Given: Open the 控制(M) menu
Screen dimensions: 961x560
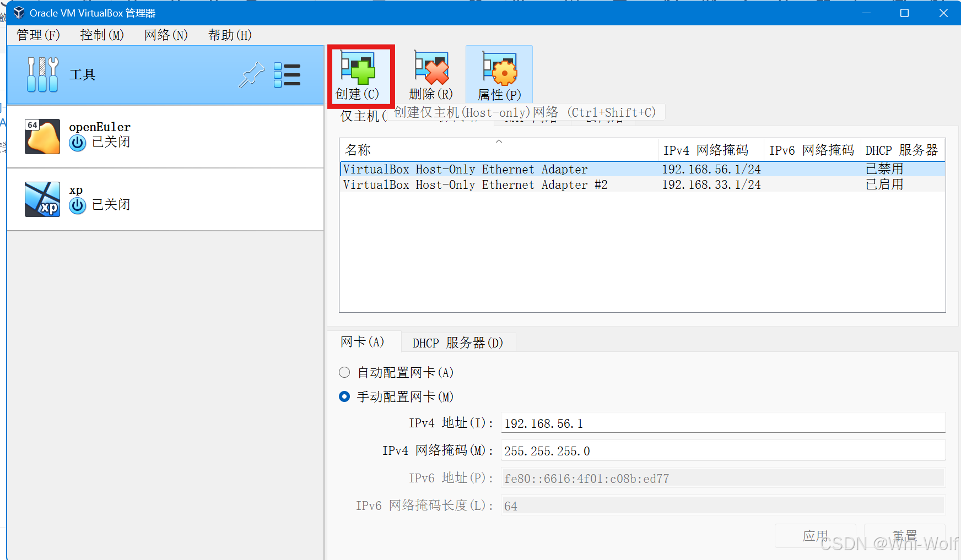Looking at the screenshot, I should [102, 35].
